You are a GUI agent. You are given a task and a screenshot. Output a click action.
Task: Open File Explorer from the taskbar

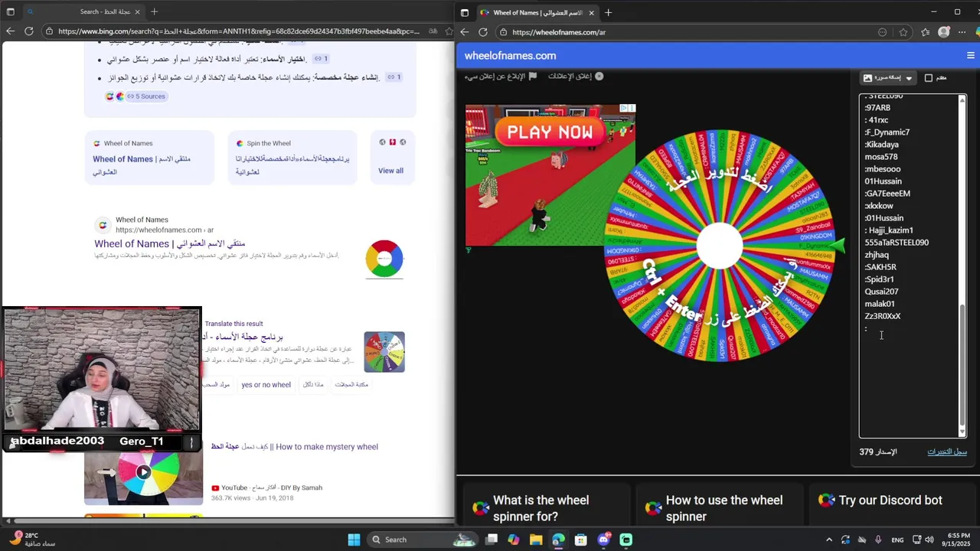(x=536, y=540)
